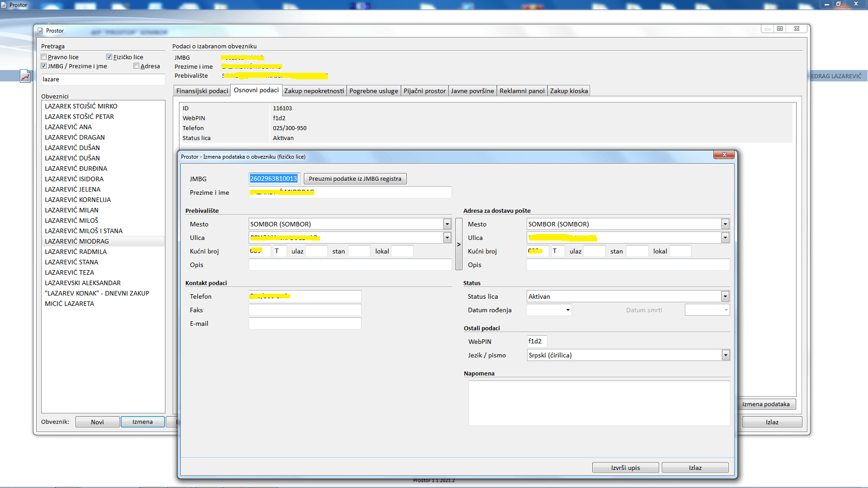This screenshot has height=488, width=868.
Task: Toggle the Fizičko lice checkbox
Action: pos(109,57)
